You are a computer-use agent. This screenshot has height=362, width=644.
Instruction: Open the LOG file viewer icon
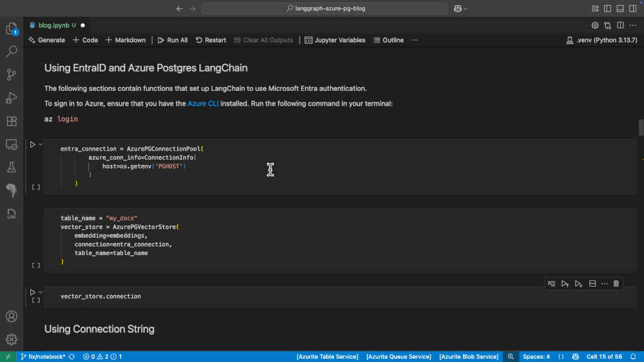click(x=12, y=214)
